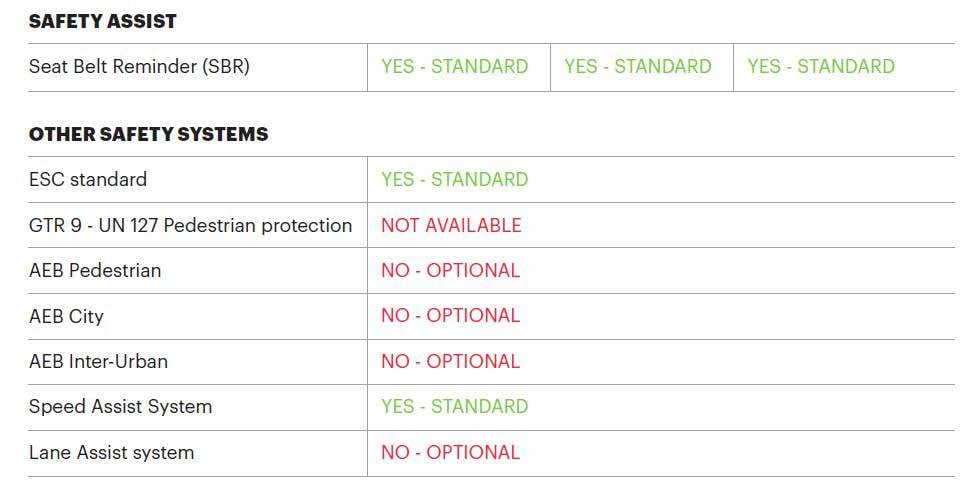Click middle YES - STANDARD in Seat Belt row
The image size is (970, 502).
[637, 67]
